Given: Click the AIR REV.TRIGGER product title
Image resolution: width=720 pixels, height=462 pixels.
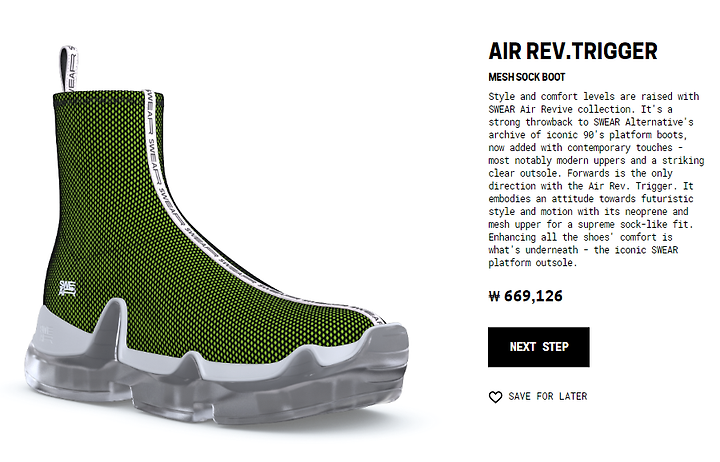Looking at the screenshot, I should (x=573, y=51).
